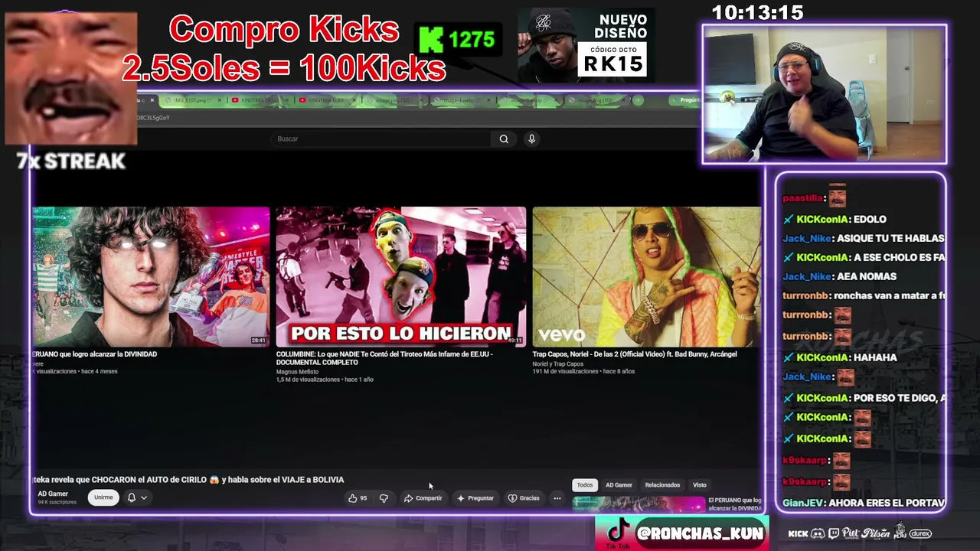Click the Gracias button

524,498
